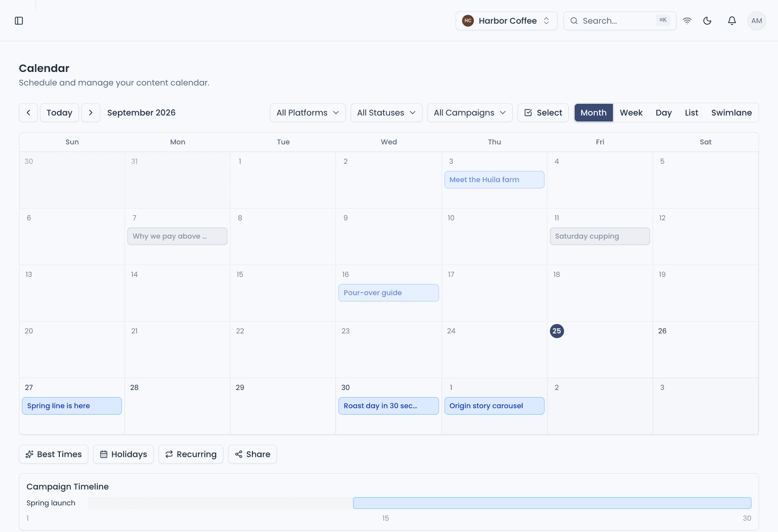This screenshot has height=532, width=778.
Task: Open Recurring posts button
Action: coord(191,454)
